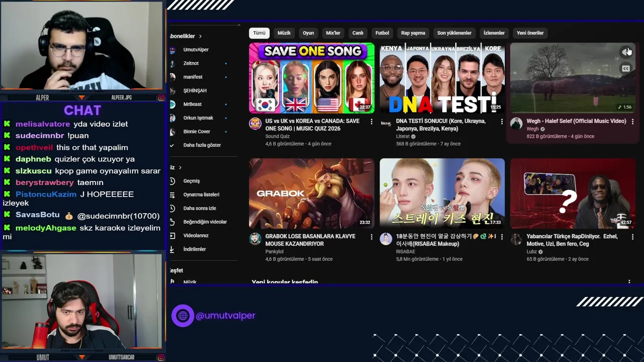This screenshot has width=644, height=362.
Task: Click the Beğendiğim videolar thumbs-up icon
Action: click(x=173, y=222)
